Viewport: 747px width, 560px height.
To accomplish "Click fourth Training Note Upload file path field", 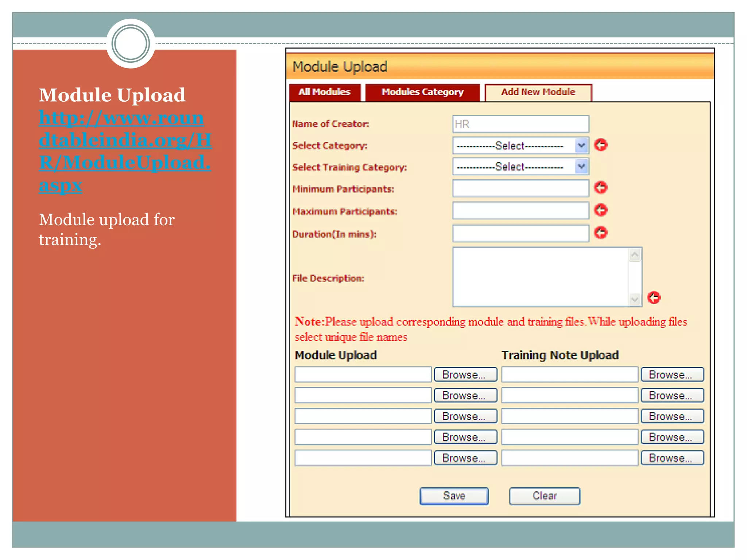I will tap(570, 437).
